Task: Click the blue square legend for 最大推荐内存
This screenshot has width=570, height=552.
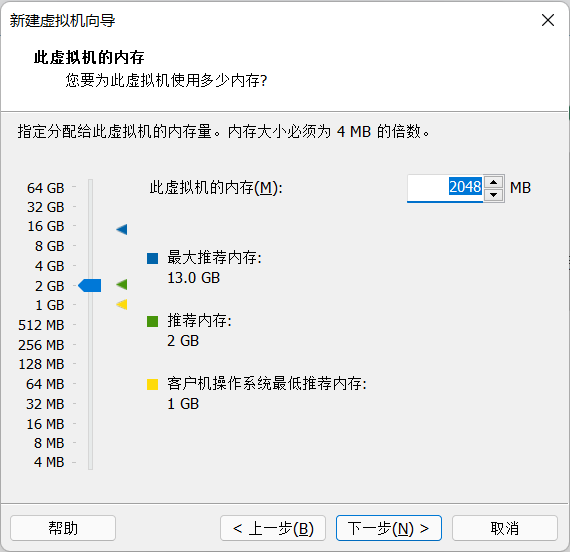Action: pyautogui.click(x=152, y=258)
